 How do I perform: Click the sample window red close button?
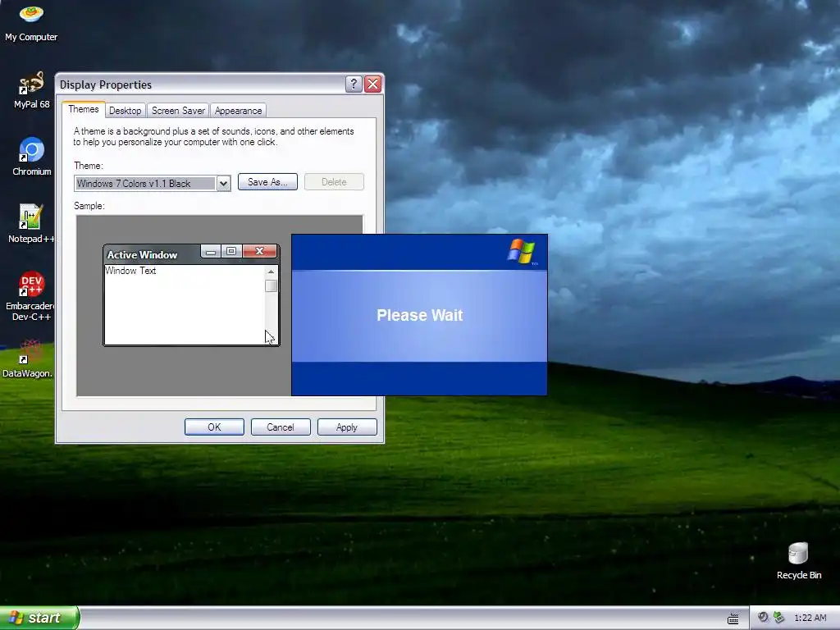(260, 251)
